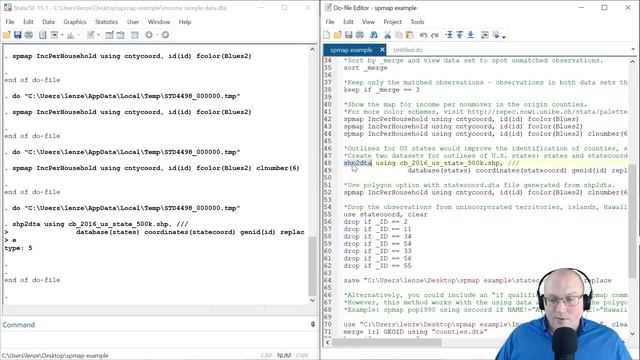Open the Graphics menu in Stata

[75, 22]
